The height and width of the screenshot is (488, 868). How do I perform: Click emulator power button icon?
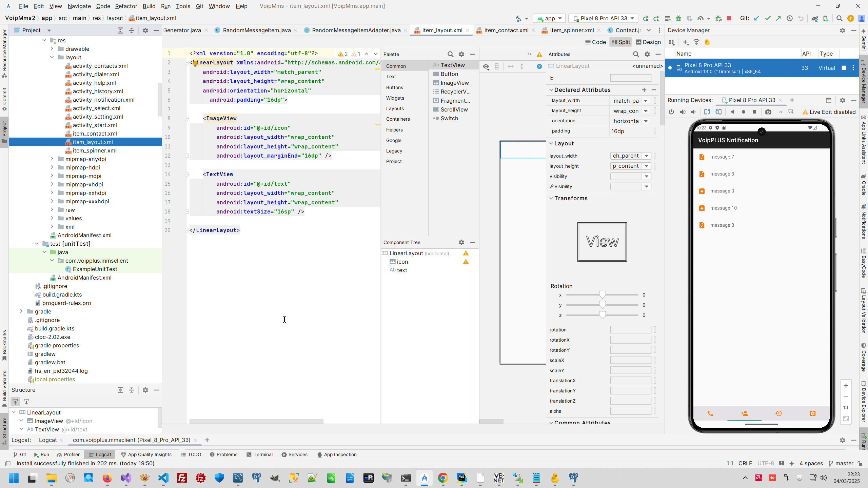(x=671, y=112)
